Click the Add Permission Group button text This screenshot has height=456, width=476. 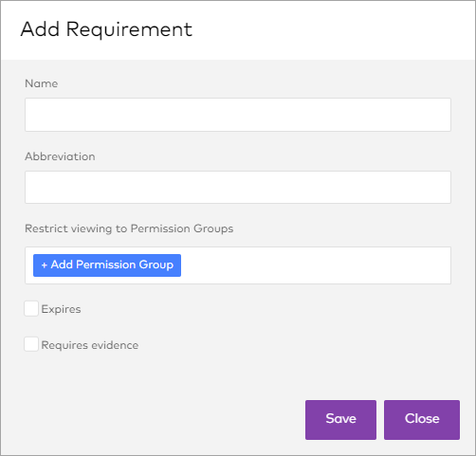[112, 264]
